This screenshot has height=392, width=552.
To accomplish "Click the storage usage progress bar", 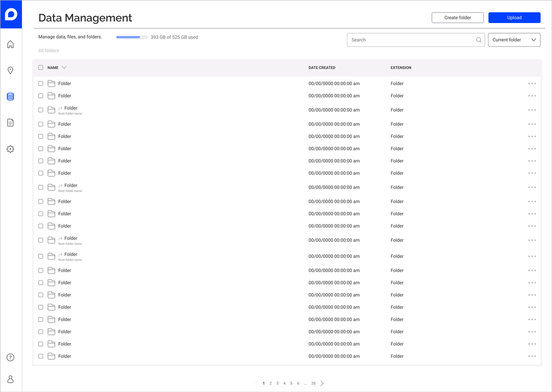I will tap(132, 37).
